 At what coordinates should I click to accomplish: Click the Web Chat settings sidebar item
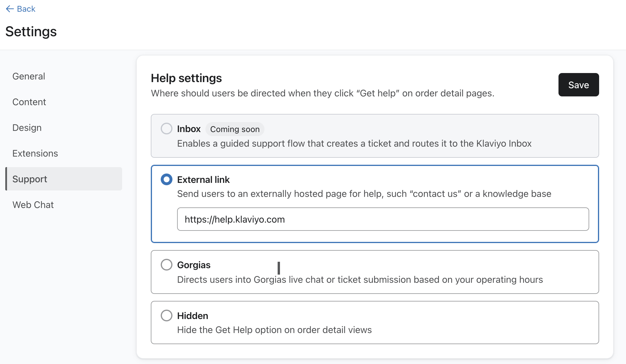(33, 204)
